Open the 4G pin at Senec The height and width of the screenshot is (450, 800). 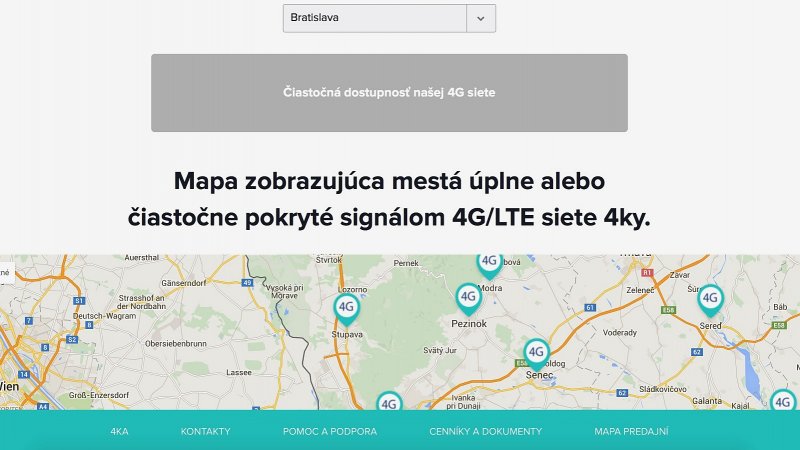(x=537, y=352)
